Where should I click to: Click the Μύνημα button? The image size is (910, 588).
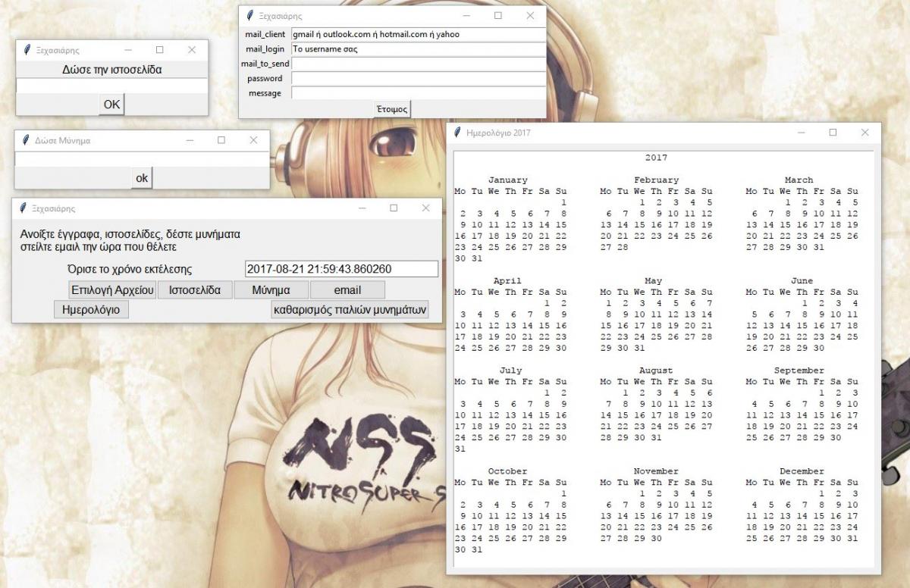(271, 290)
